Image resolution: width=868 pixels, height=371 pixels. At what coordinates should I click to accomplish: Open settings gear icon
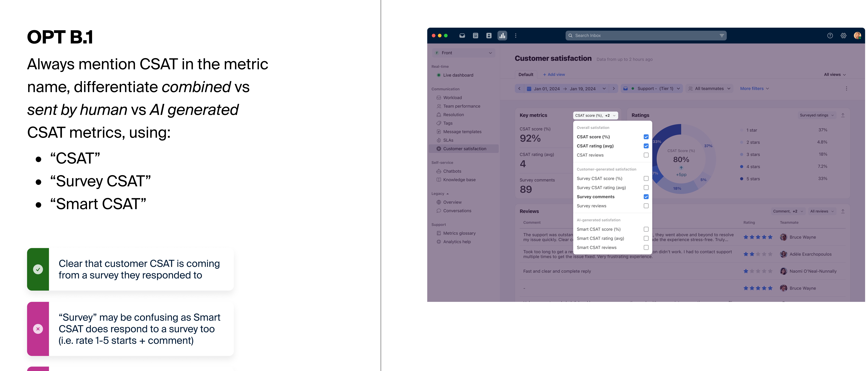843,35
